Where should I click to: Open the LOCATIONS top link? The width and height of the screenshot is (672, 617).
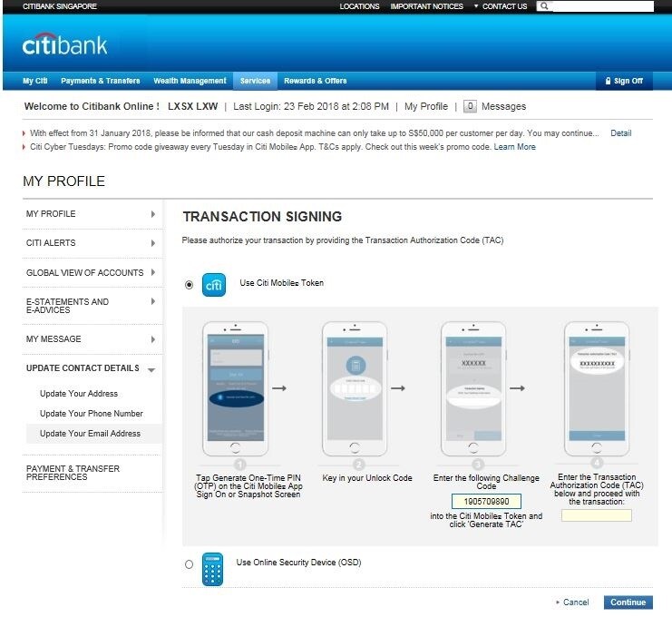tap(359, 6)
